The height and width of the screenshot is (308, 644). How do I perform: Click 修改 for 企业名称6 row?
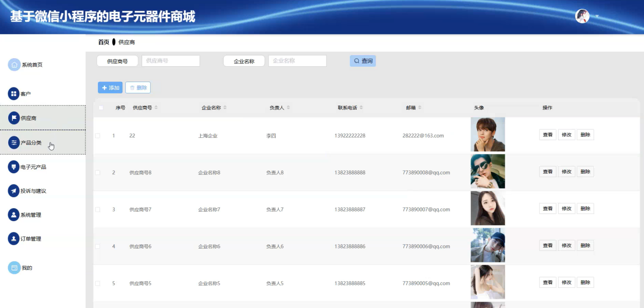pos(566,246)
